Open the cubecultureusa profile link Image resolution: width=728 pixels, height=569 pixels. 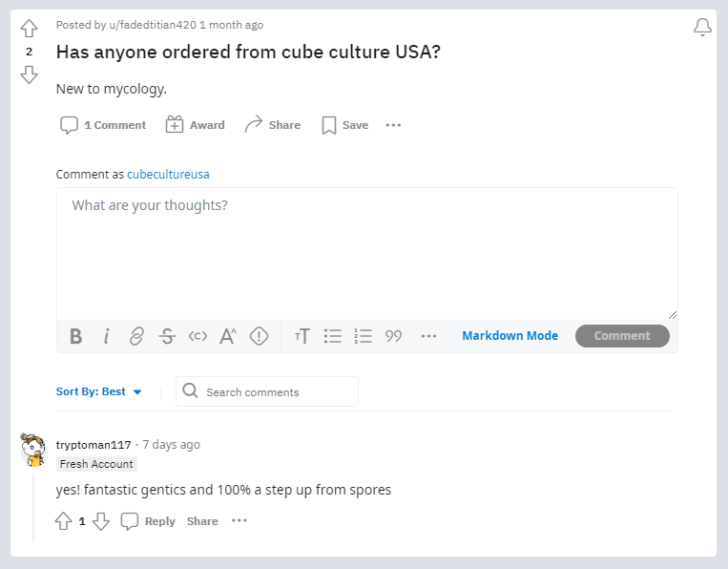168,174
